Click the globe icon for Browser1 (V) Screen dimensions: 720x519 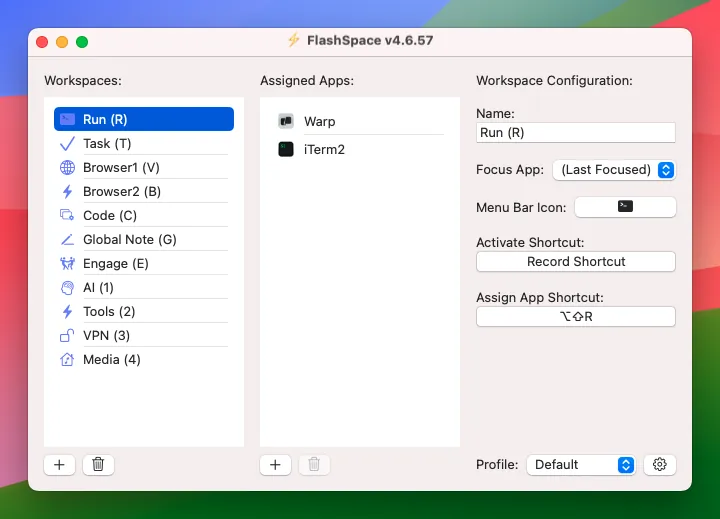(67, 168)
